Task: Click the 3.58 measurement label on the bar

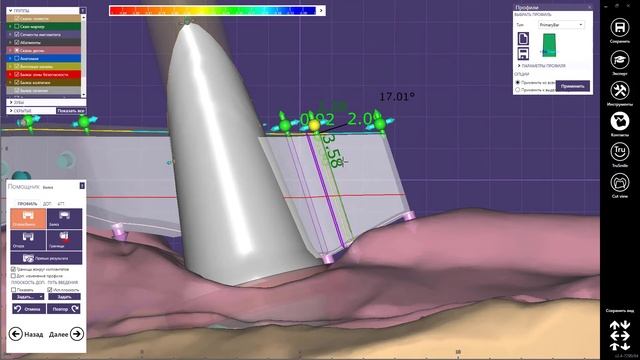Action: coord(333,152)
